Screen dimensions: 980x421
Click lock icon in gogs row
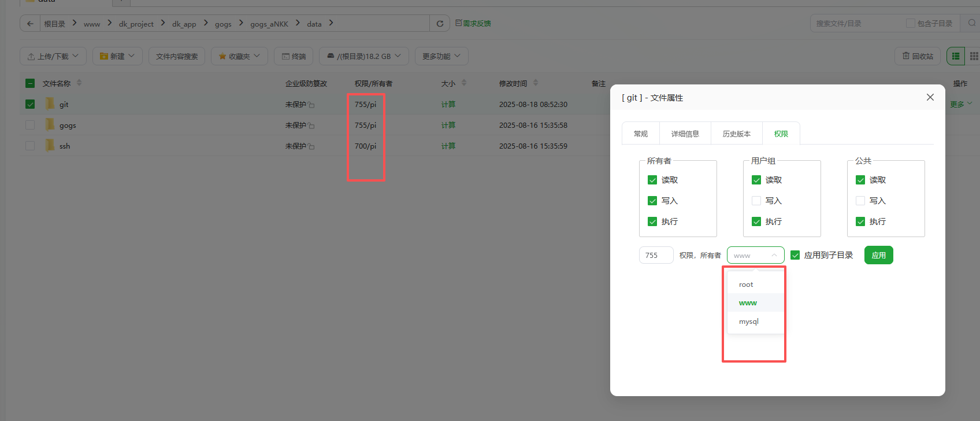coord(311,126)
